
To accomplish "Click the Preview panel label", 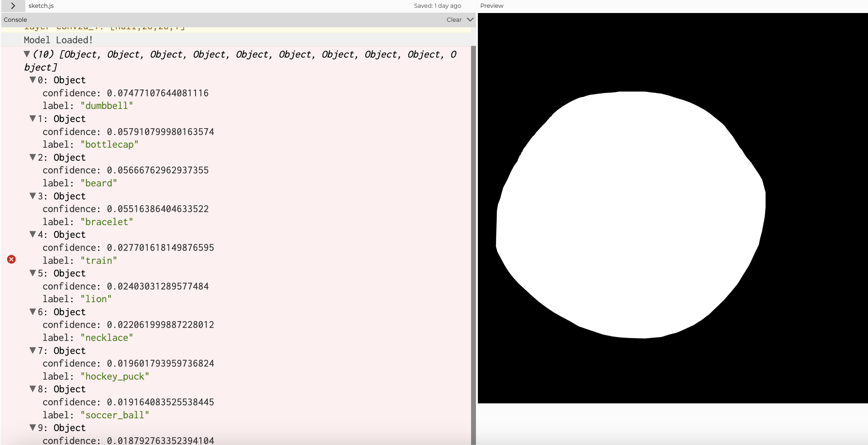I will [492, 6].
